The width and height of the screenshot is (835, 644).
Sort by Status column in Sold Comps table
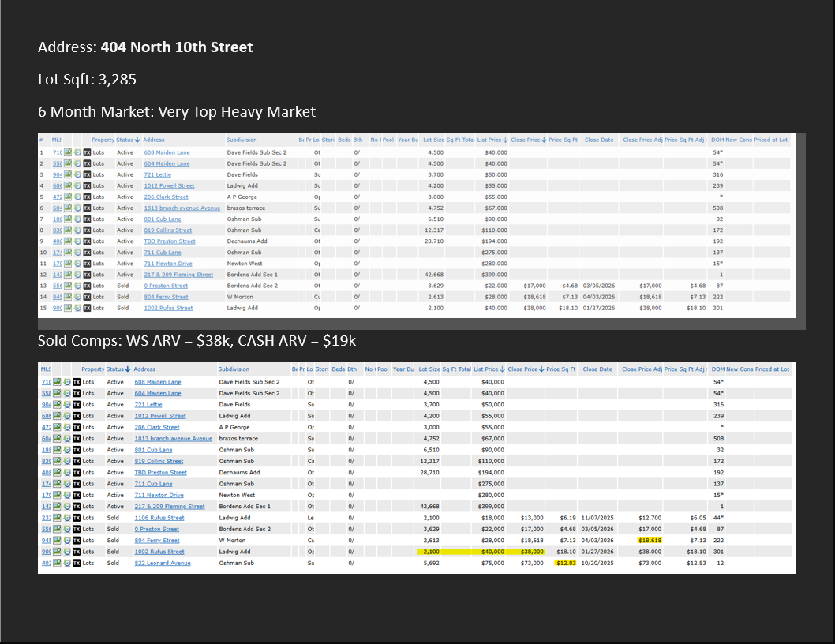(x=118, y=369)
